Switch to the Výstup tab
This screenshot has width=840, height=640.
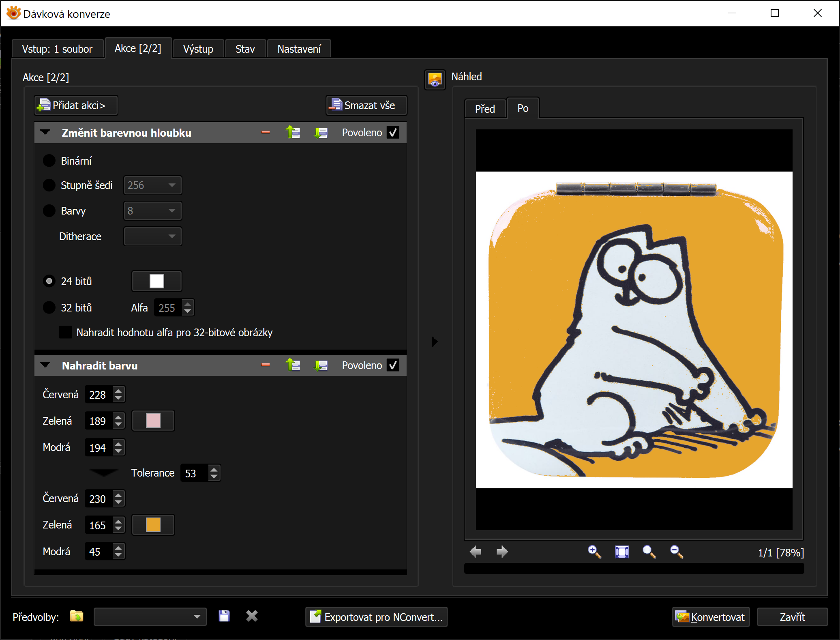pyautogui.click(x=198, y=49)
